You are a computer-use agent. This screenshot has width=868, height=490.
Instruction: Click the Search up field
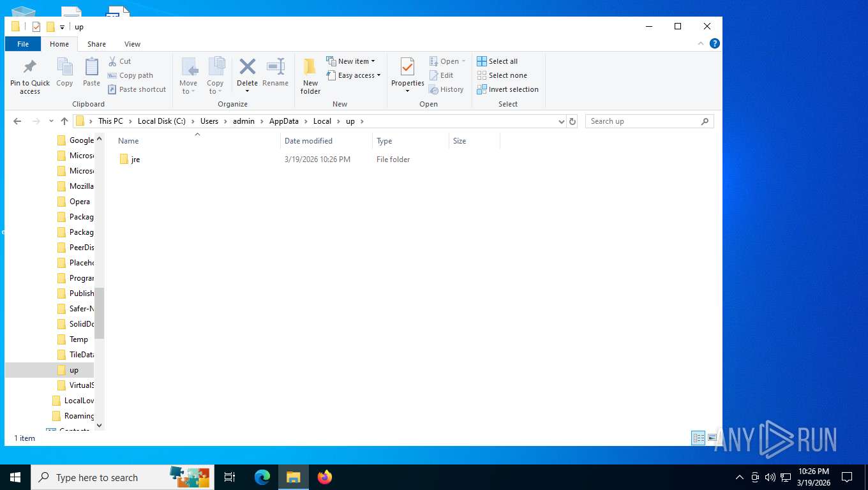coord(649,121)
